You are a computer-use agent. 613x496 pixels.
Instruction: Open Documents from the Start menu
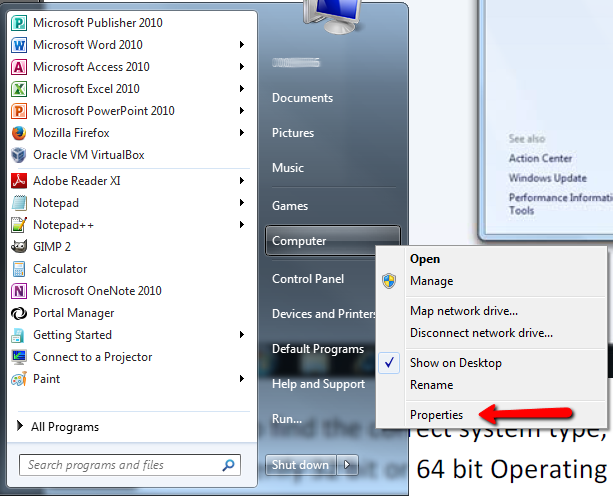click(302, 98)
